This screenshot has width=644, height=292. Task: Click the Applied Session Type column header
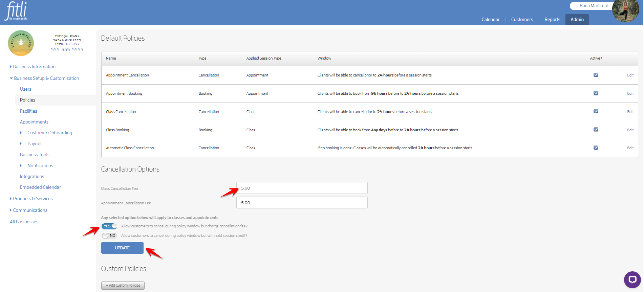[264, 58]
